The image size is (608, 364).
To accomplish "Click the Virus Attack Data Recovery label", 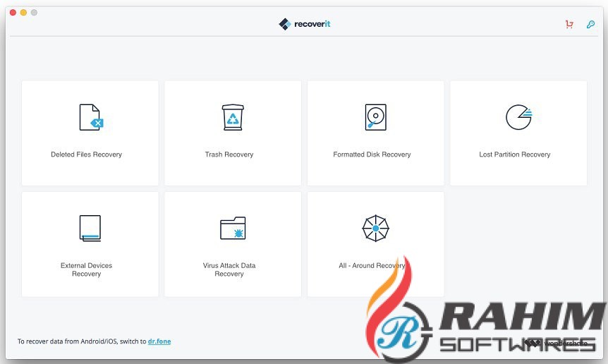I will coord(229,269).
